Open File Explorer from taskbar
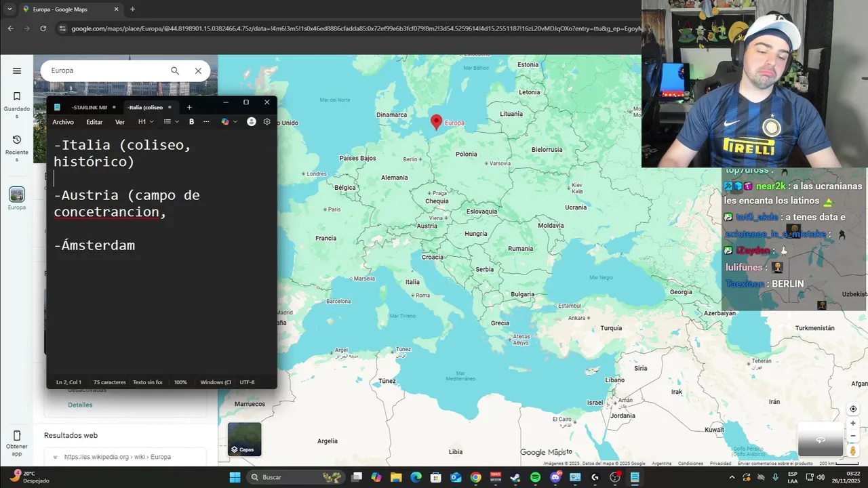The width and height of the screenshot is (868, 488). tap(396, 477)
